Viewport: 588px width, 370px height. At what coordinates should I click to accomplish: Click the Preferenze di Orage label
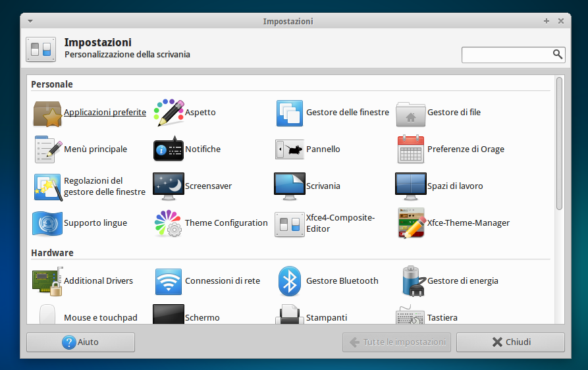466,149
